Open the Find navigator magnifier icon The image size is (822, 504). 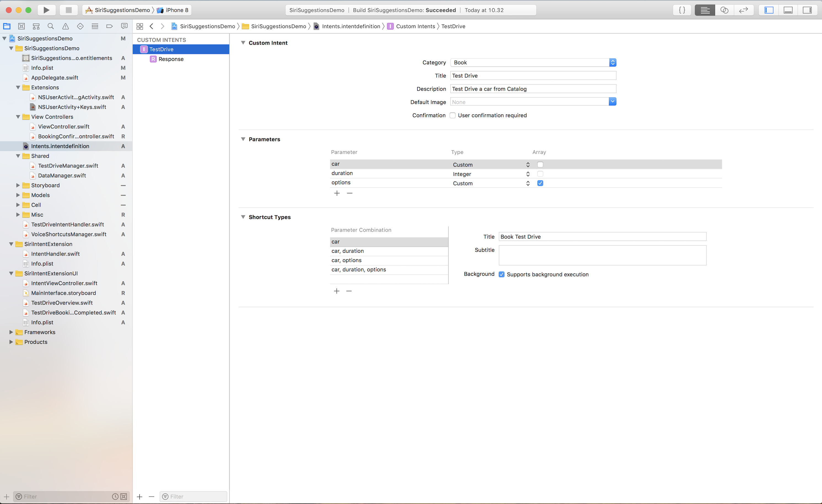pos(51,26)
